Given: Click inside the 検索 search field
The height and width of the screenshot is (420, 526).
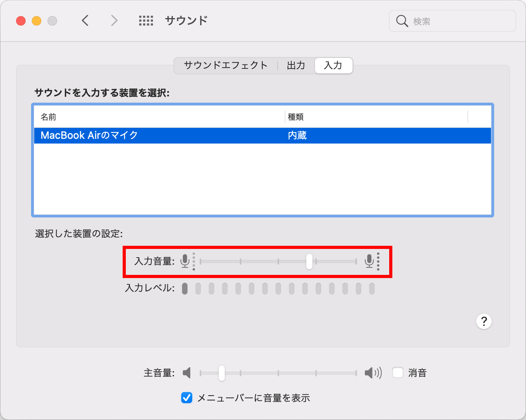Looking at the screenshot, I should [452, 21].
